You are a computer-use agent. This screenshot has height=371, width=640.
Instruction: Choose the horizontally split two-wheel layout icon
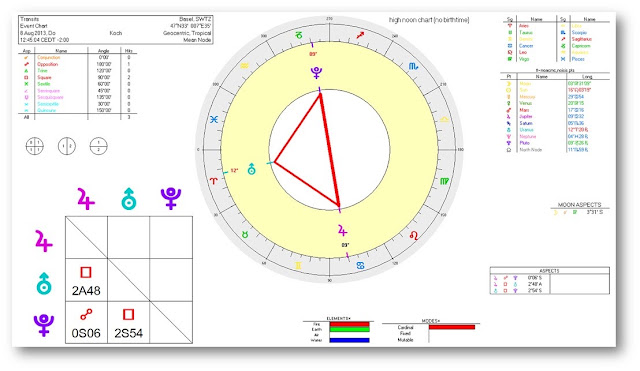click(98, 146)
